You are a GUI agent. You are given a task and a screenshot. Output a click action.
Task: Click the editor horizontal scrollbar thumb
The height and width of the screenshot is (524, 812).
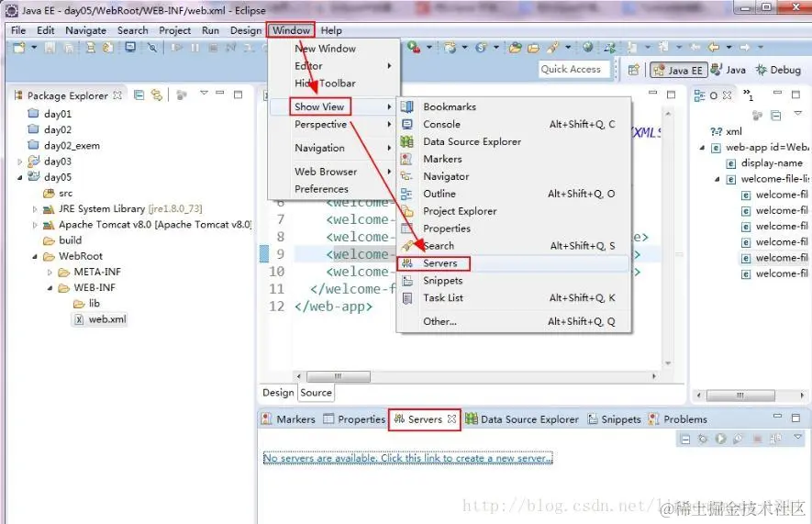point(339,376)
